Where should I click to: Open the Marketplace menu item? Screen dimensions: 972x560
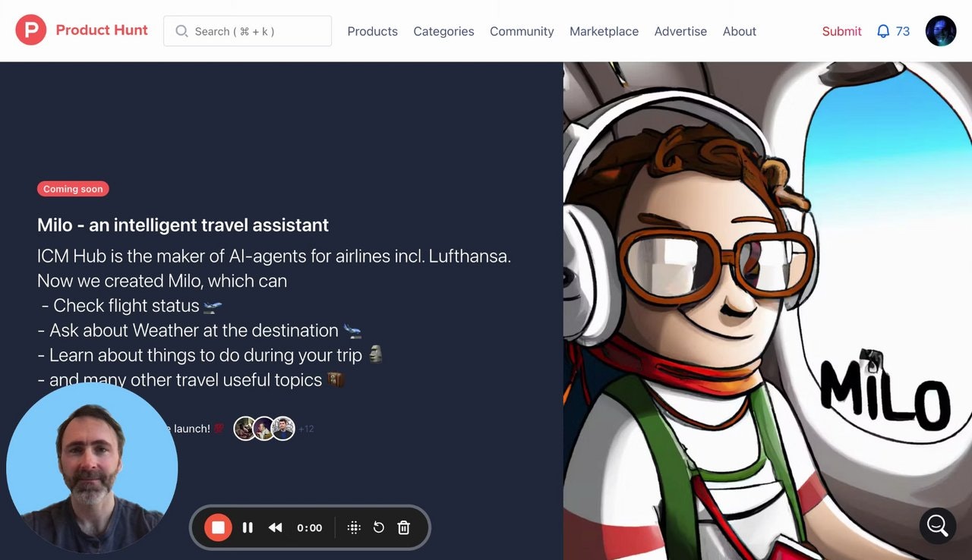pos(604,31)
